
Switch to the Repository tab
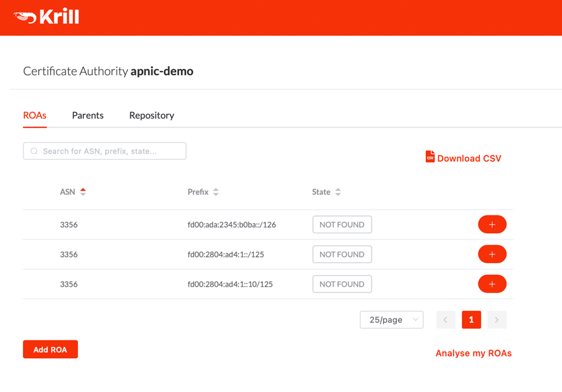(x=152, y=115)
